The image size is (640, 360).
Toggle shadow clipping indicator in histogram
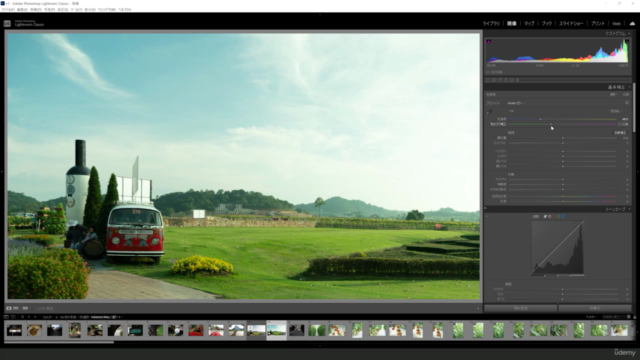(489, 41)
